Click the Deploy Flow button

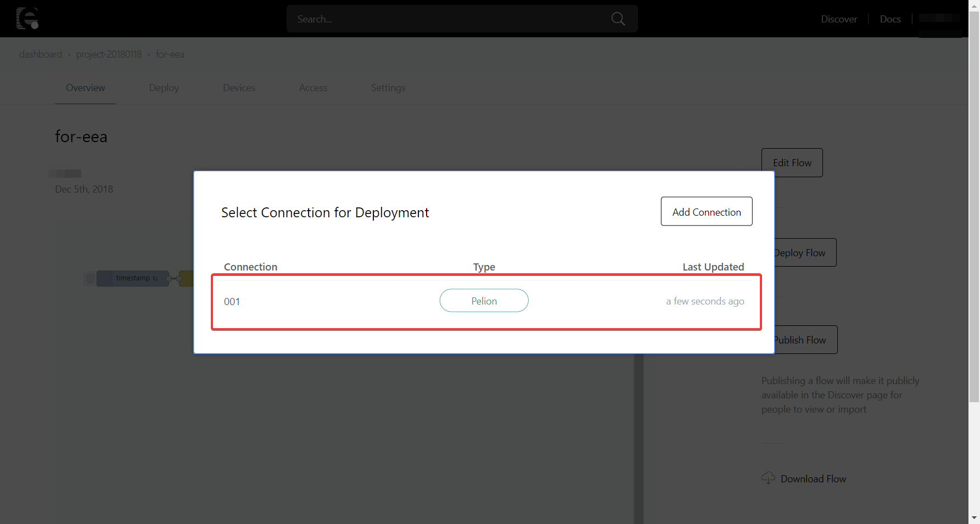[x=799, y=252]
